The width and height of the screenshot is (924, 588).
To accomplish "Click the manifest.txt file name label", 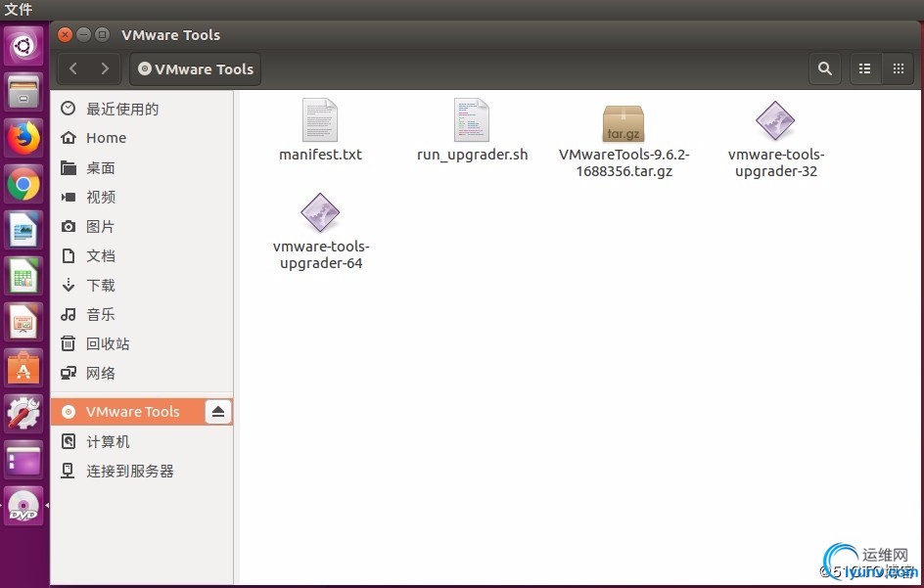I will coord(321,155).
